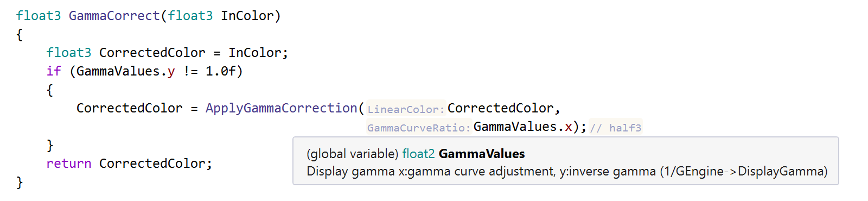Click the CorrectedColor variable declaration
This screenshot has height=201, width=868.
click(152, 53)
